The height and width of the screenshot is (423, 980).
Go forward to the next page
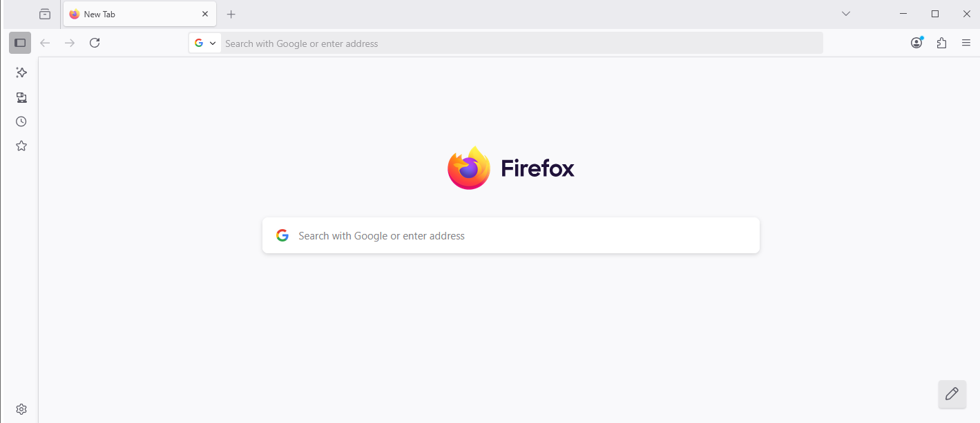(70, 43)
